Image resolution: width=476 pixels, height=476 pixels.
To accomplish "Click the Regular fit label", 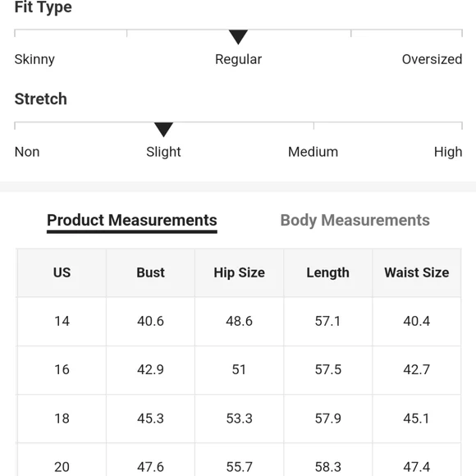I will point(238,59).
